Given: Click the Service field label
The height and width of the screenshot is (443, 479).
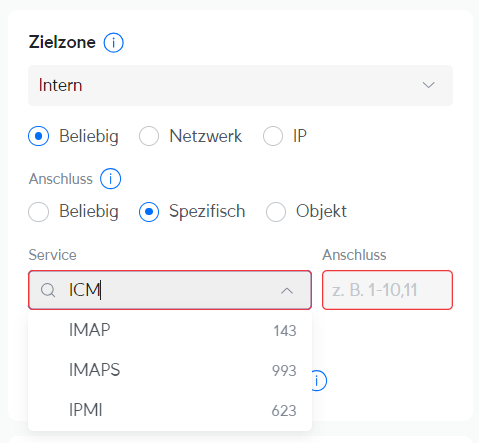Looking at the screenshot, I should click(x=52, y=255).
